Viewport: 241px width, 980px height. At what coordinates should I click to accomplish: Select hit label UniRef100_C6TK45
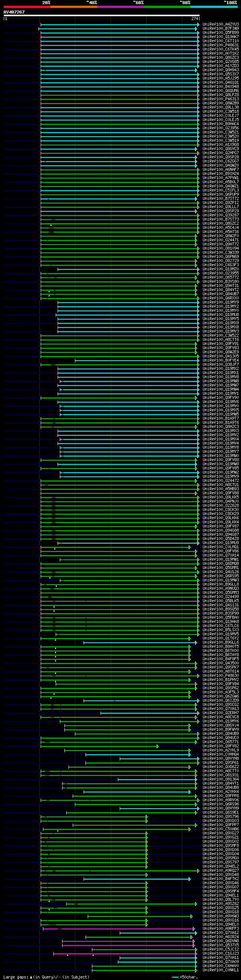[221, 49]
